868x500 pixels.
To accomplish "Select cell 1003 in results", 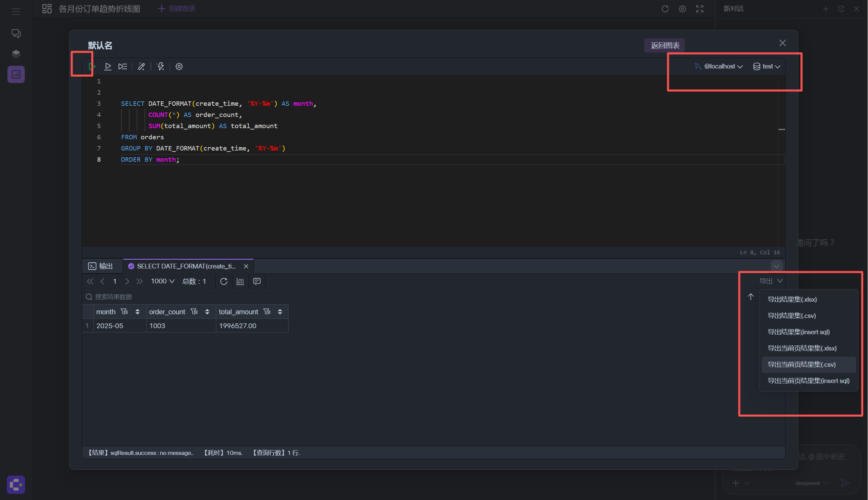I will 181,325.
